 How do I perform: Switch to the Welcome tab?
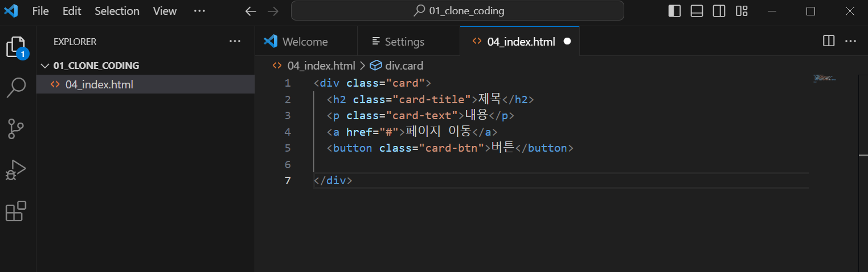tap(306, 41)
